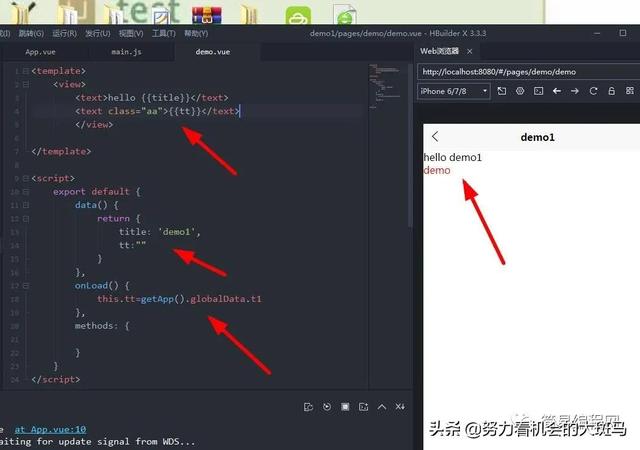Click the console rerun icon
This screenshot has width=640, height=450.
(x=327, y=407)
